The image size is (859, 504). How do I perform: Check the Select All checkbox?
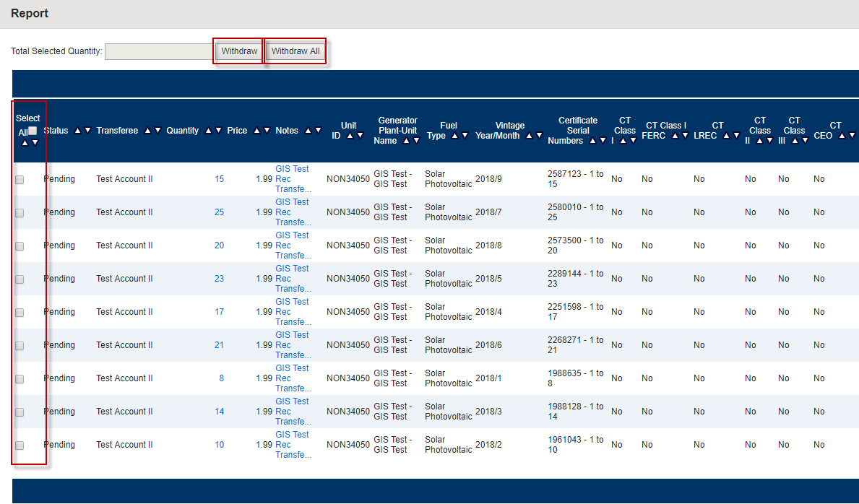point(33,131)
